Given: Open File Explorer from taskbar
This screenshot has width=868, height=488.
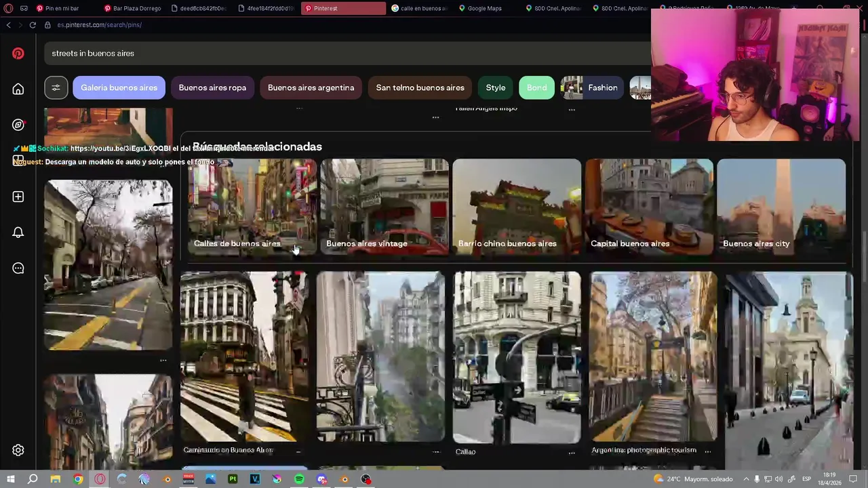Looking at the screenshot, I should [x=56, y=479].
